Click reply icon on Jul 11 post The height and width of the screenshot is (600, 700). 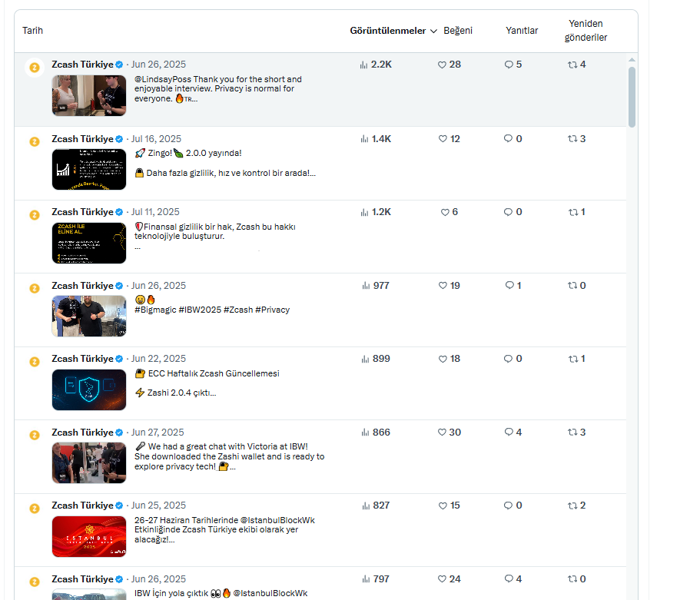tap(508, 212)
